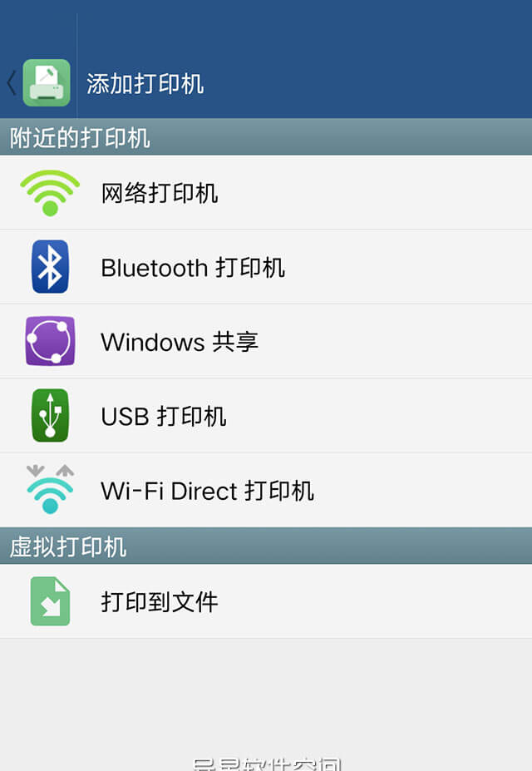Click the green printer app icon

point(47,83)
